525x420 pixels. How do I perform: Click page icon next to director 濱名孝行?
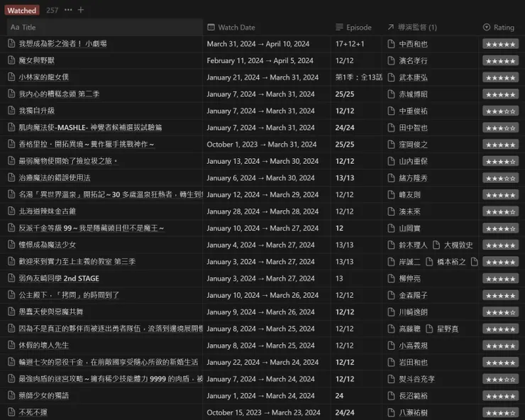[391, 60]
